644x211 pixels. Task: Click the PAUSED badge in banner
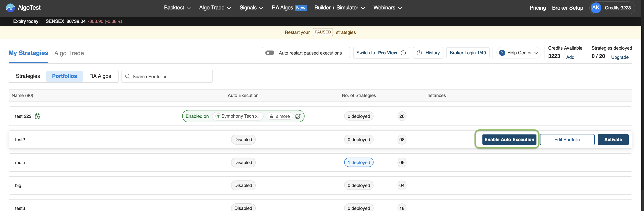pos(322,32)
